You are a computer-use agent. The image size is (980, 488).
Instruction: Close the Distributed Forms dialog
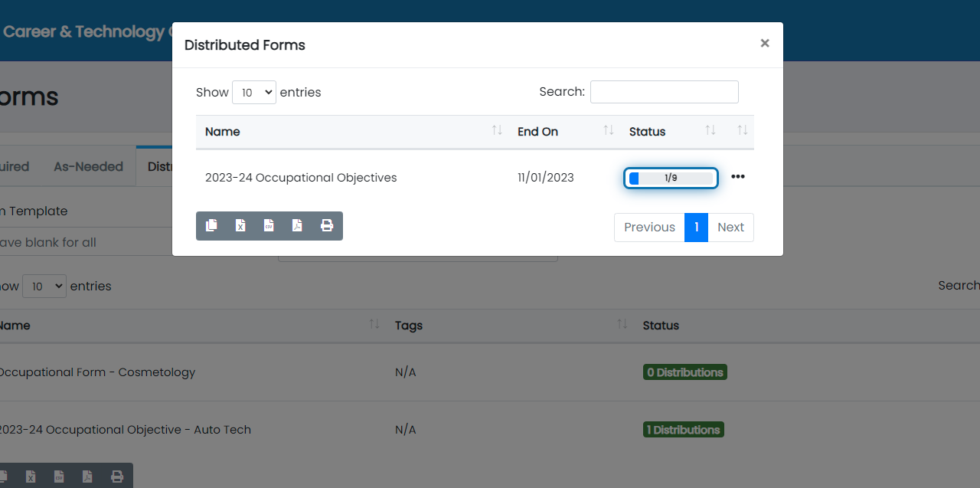coord(764,44)
